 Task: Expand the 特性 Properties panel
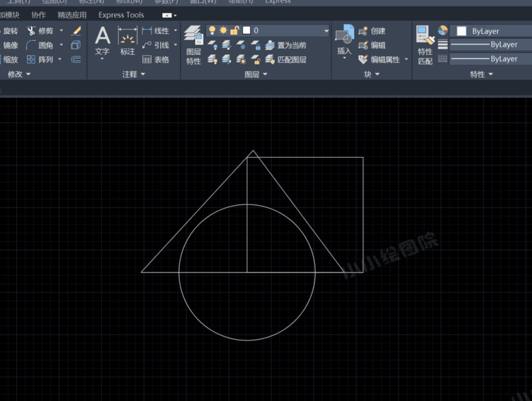(481, 74)
